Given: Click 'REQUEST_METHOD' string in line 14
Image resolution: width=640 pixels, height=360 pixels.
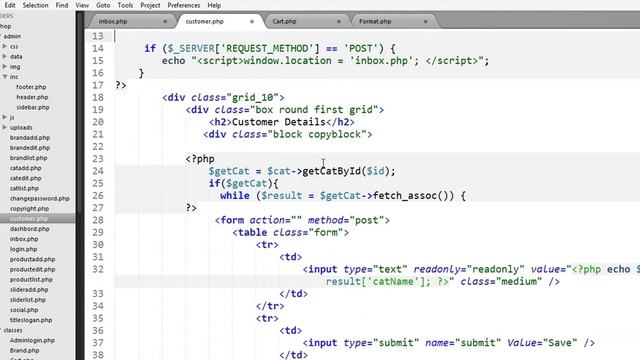Looking at the screenshot, I should click(x=267, y=49).
